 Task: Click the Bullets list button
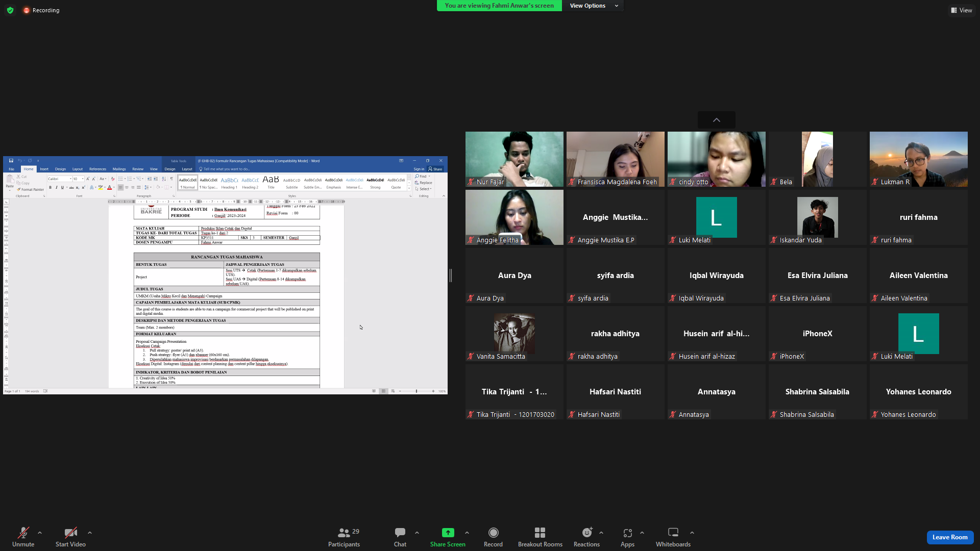click(120, 179)
